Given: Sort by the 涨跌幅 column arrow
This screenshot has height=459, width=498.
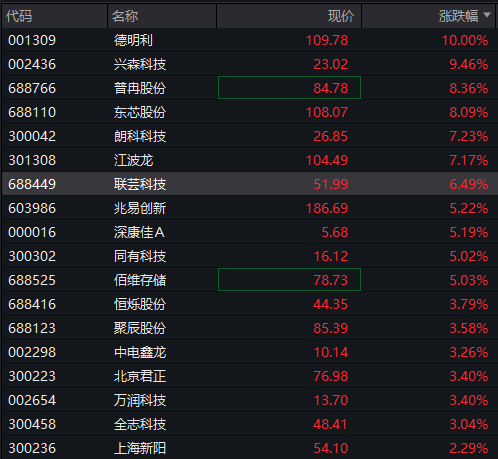Looking at the screenshot, I should tap(487, 15).
